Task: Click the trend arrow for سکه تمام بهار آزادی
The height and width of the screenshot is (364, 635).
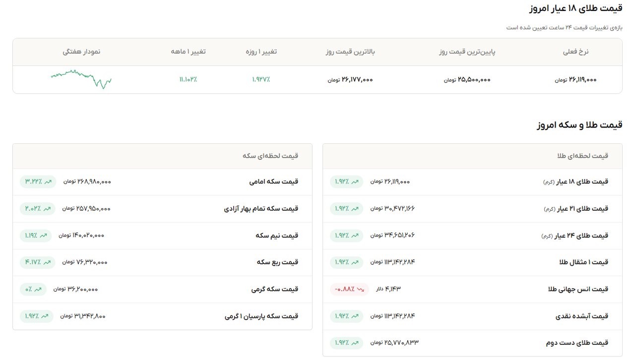Action: click(x=48, y=209)
